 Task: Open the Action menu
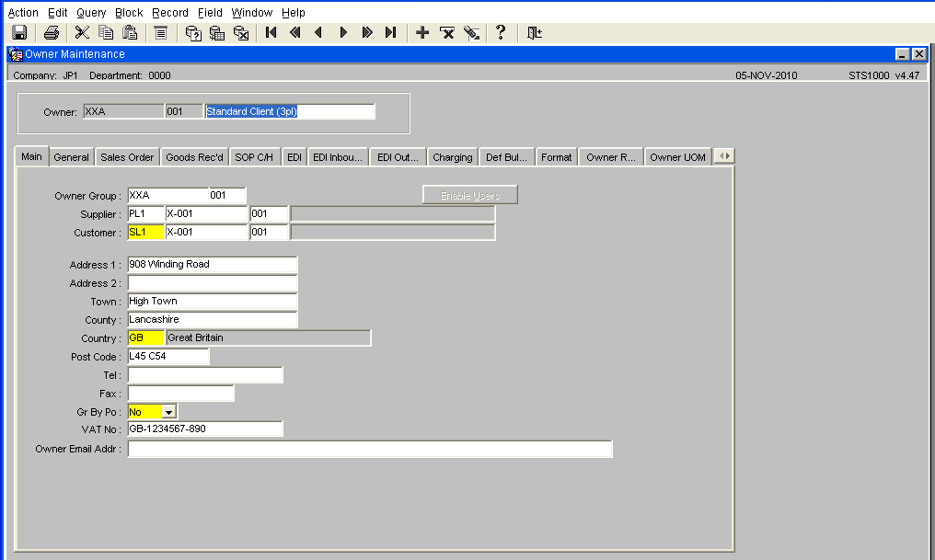(23, 13)
